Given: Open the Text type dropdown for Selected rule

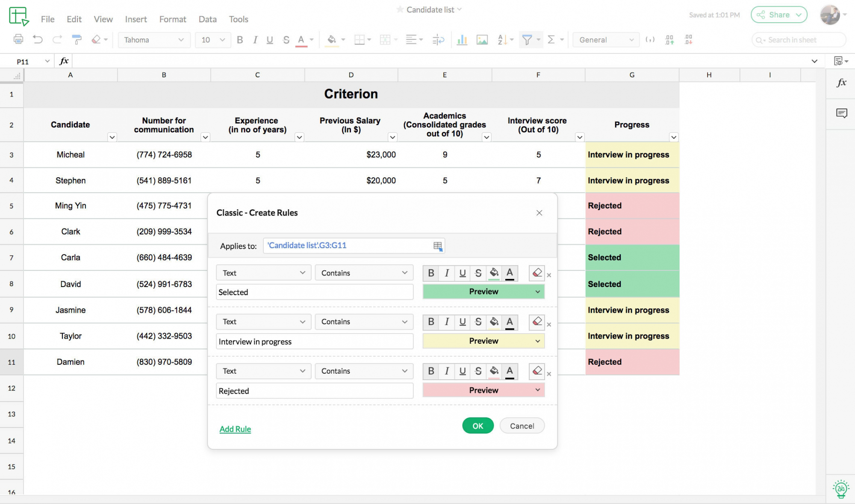Looking at the screenshot, I should (262, 273).
